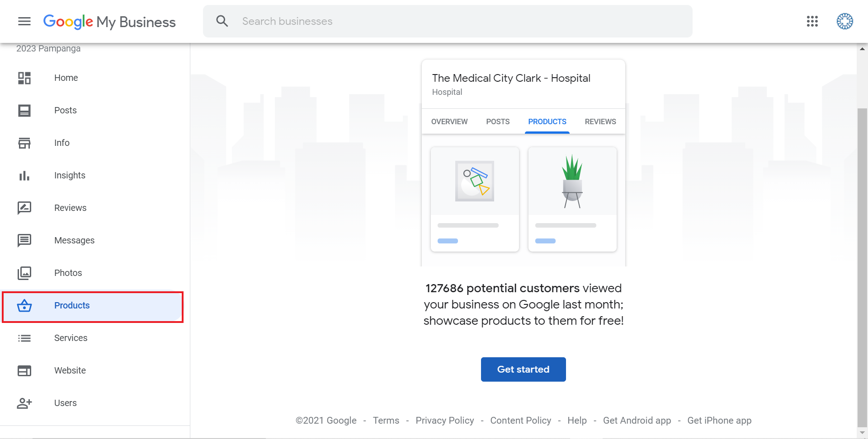Open Services in the sidebar

pos(71,338)
